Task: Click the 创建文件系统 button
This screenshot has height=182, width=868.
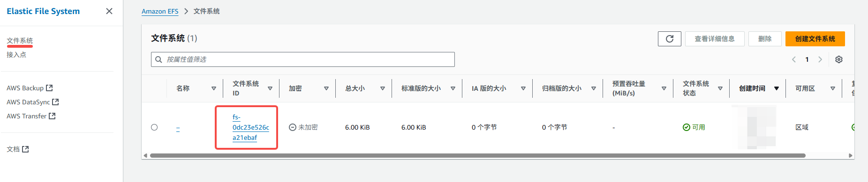Action: point(815,39)
